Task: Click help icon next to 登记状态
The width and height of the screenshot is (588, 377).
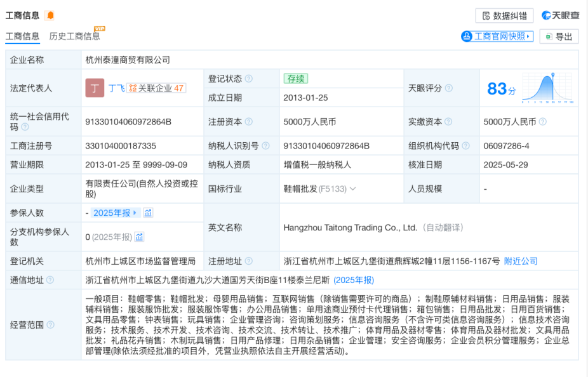Action: coord(249,79)
